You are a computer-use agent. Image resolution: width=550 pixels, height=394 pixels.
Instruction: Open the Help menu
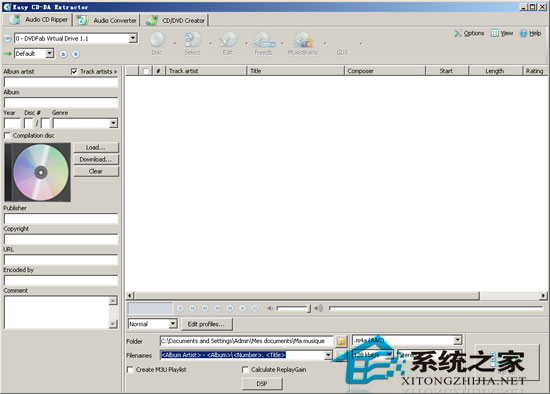click(530, 33)
